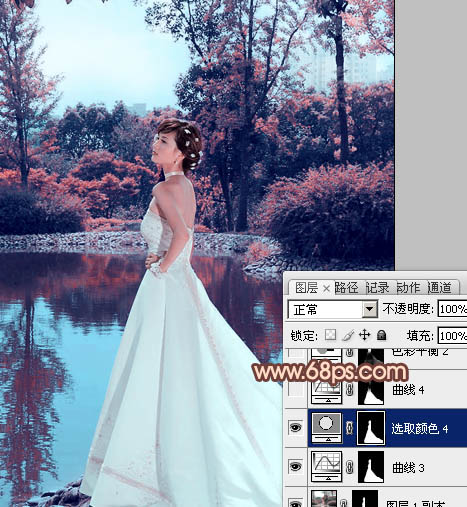Click chain link icon on 选取颜色 4 layer
The image size is (467, 507).
click(x=349, y=428)
